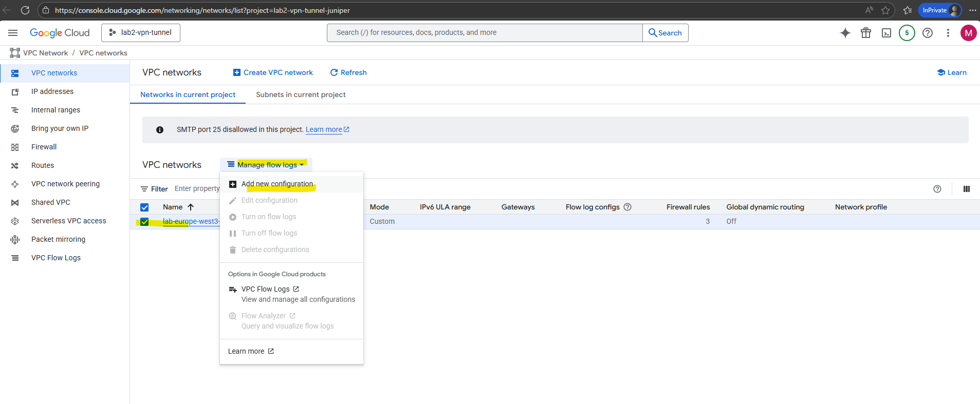Click the Refresh button
Screen dimensions: 980x404
(x=348, y=72)
